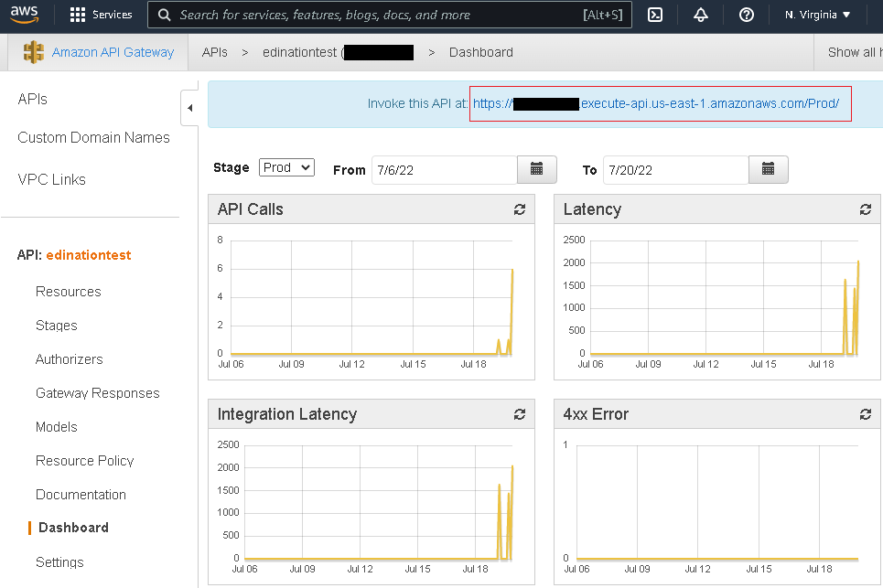Click the AWS logo home icon
Image resolution: width=883 pixels, height=588 pixels.
pos(24,15)
